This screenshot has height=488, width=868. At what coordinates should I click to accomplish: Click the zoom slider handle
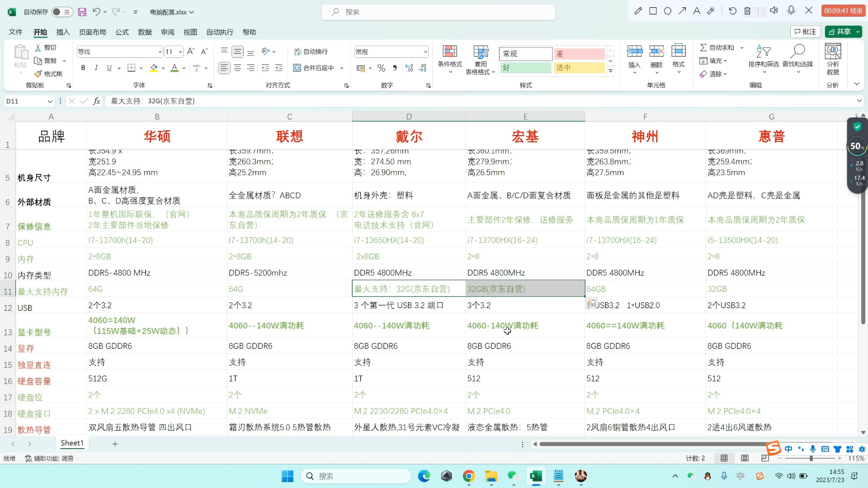(x=811, y=458)
